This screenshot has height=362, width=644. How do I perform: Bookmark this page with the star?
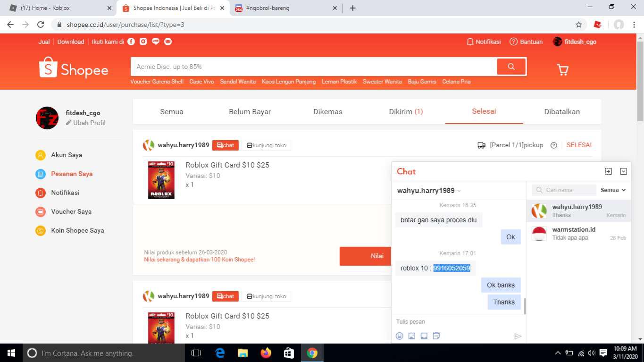[x=578, y=25]
